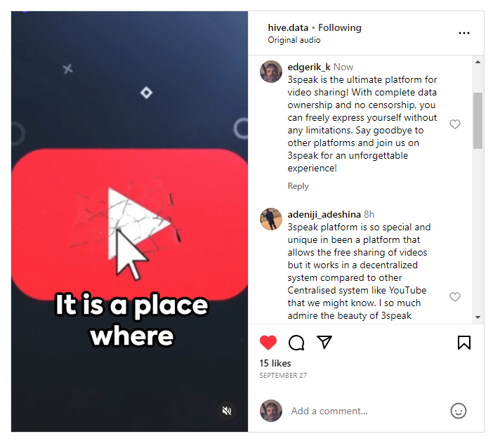
Task: Unmute the video with speaker icon
Action: coord(227,411)
